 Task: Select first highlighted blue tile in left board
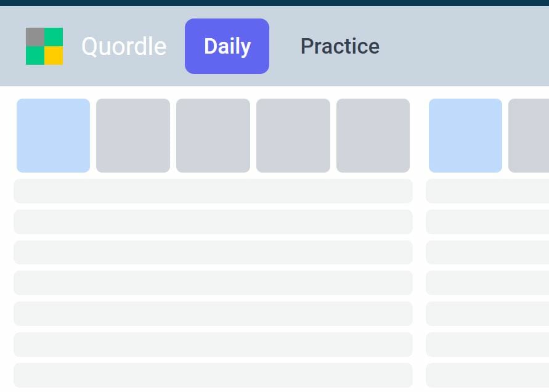(53, 136)
